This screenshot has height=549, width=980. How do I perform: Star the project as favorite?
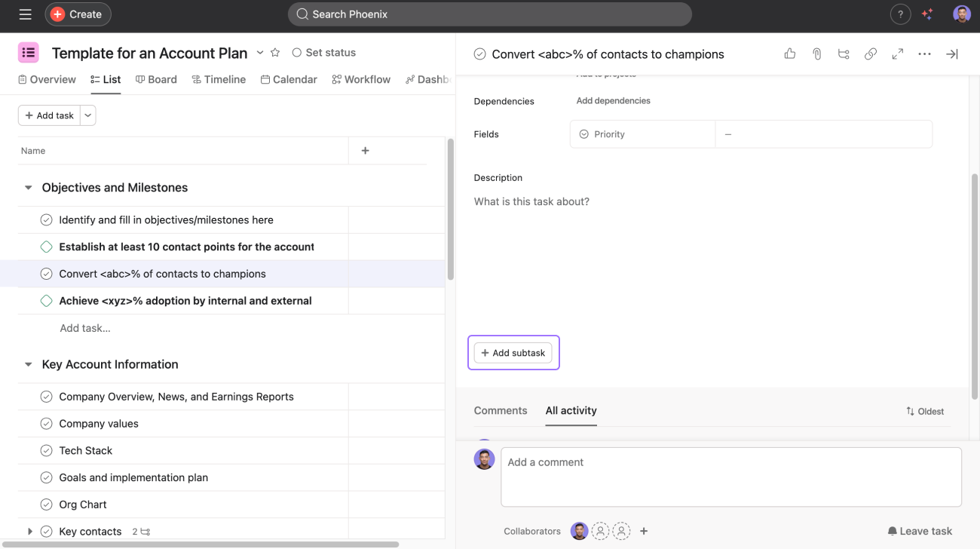click(275, 53)
